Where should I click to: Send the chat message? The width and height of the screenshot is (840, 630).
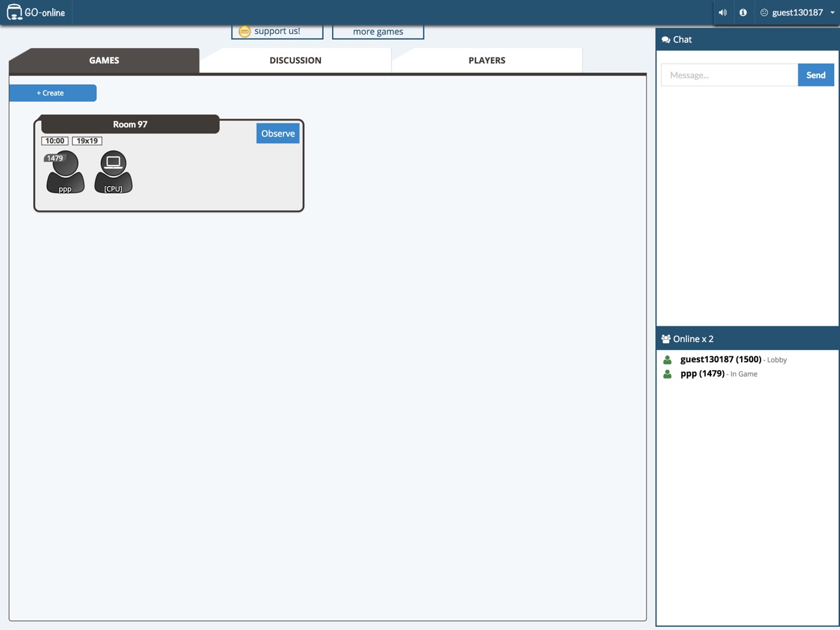click(x=816, y=75)
